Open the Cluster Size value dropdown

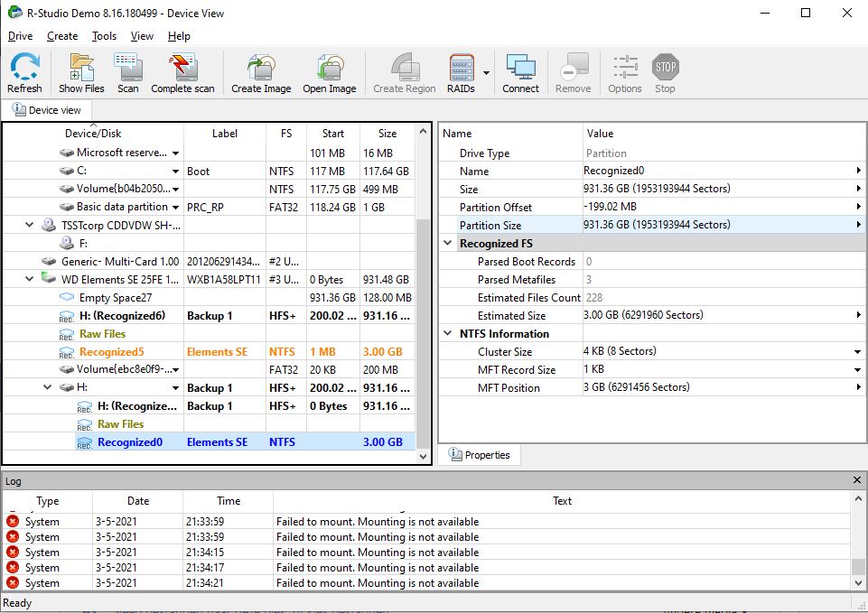pos(858,352)
